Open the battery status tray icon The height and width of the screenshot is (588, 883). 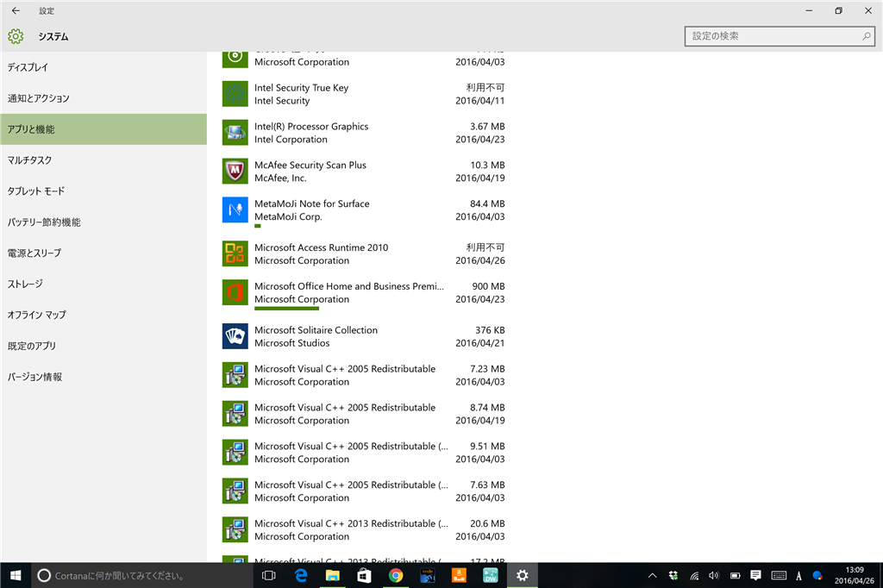(x=735, y=576)
